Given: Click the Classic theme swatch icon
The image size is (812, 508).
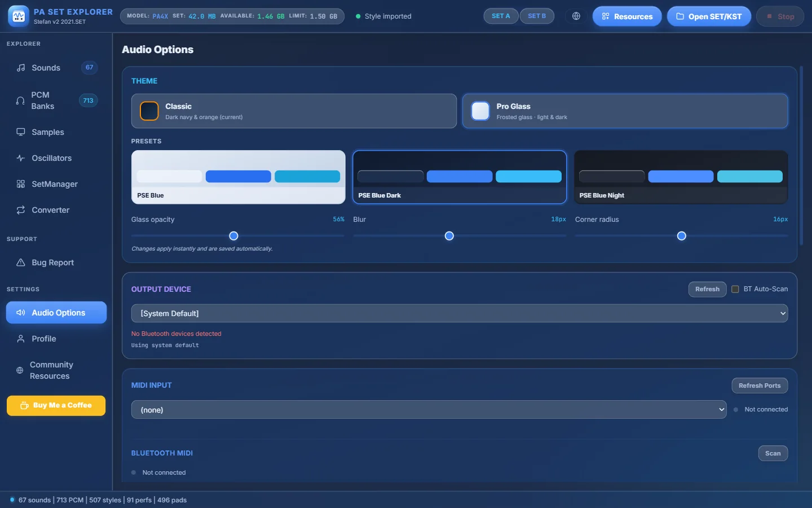Looking at the screenshot, I should (x=149, y=111).
